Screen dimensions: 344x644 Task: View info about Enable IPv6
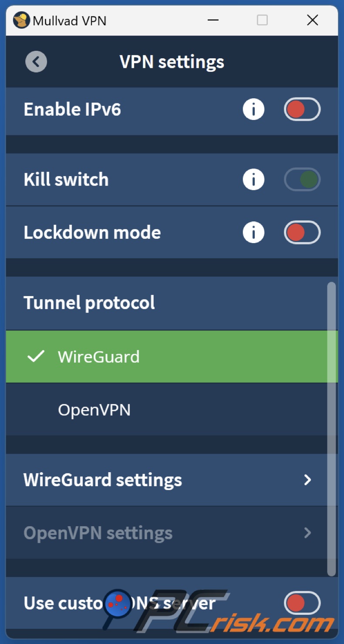(253, 109)
